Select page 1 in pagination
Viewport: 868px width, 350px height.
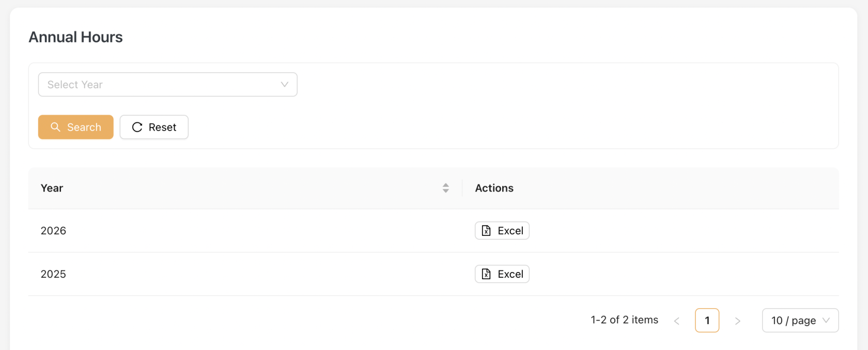tap(707, 321)
